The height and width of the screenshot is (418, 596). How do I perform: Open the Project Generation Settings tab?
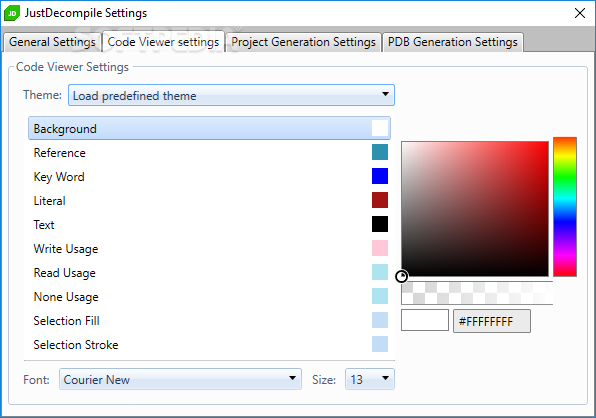tap(303, 42)
